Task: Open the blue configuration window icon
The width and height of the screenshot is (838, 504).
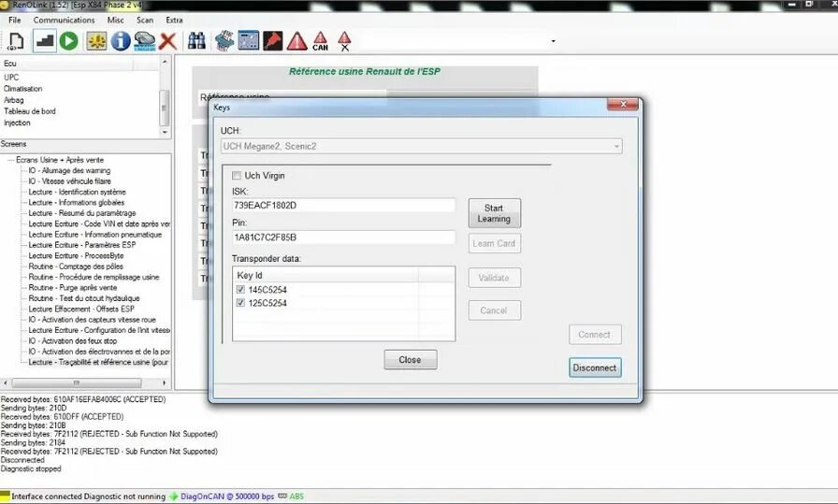Action: click(249, 41)
